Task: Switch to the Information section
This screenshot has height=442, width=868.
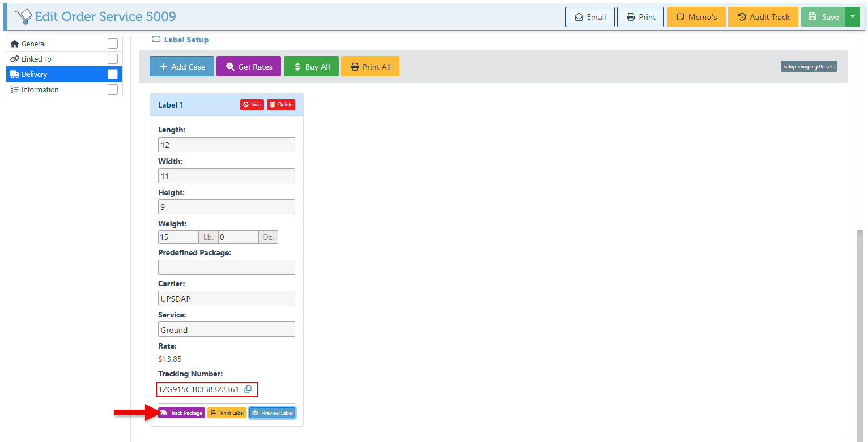Action: coord(40,89)
